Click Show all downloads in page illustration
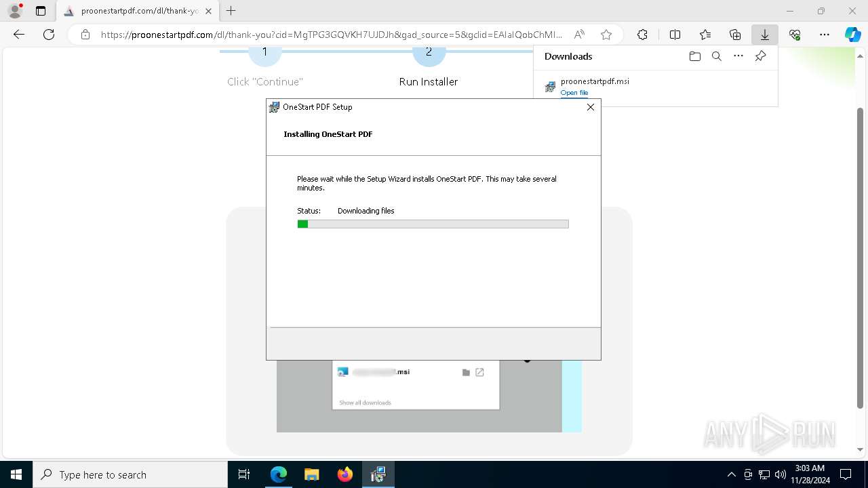868x488 pixels. click(365, 403)
